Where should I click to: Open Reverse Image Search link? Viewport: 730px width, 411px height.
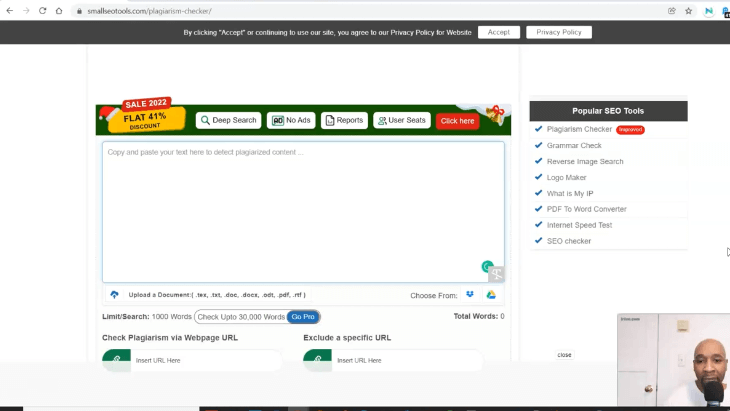(585, 162)
